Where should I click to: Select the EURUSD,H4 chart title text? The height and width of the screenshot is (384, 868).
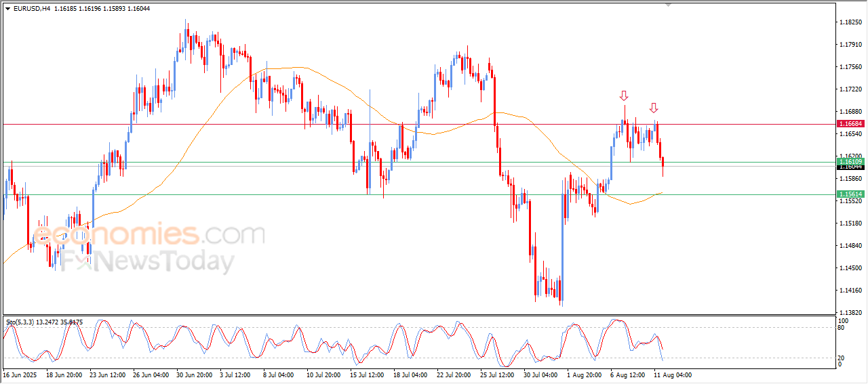31,9
